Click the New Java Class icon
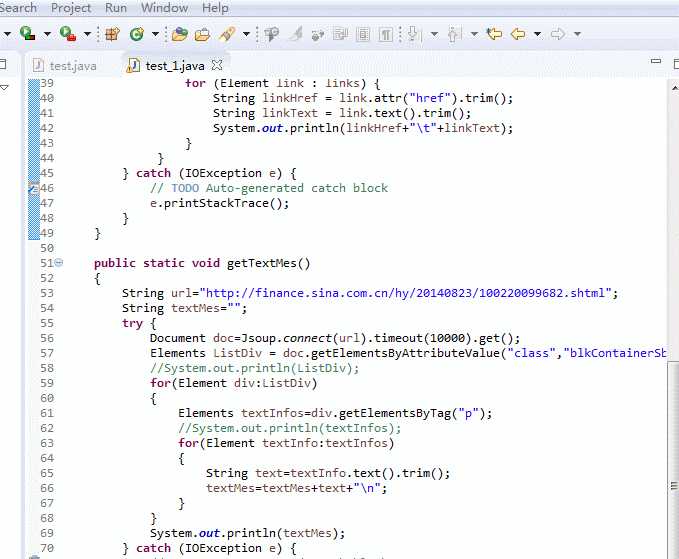The width and height of the screenshot is (679, 559). [137, 34]
